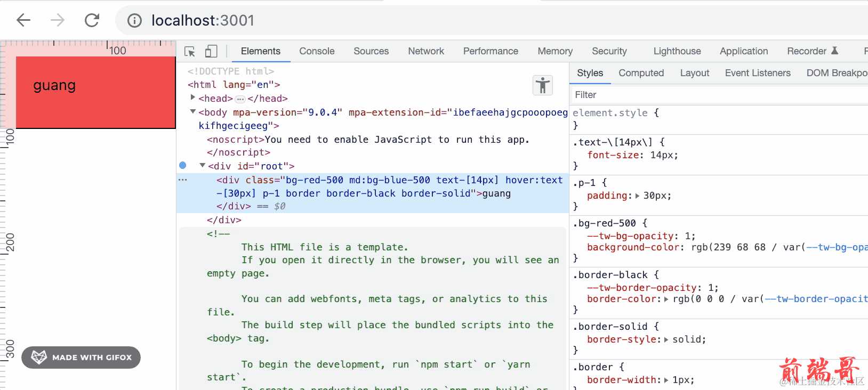Click the browser forward arrow
868x390 pixels.
[x=58, y=20]
